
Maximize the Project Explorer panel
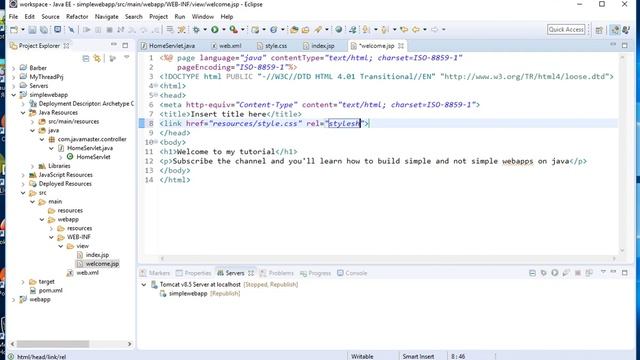(x=125, y=45)
